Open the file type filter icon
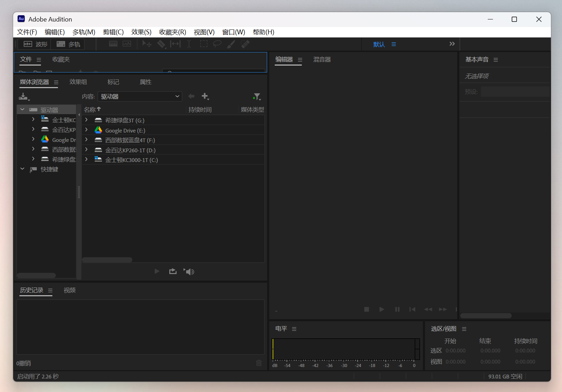Viewport: 562px width, 392px height. coord(257,96)
